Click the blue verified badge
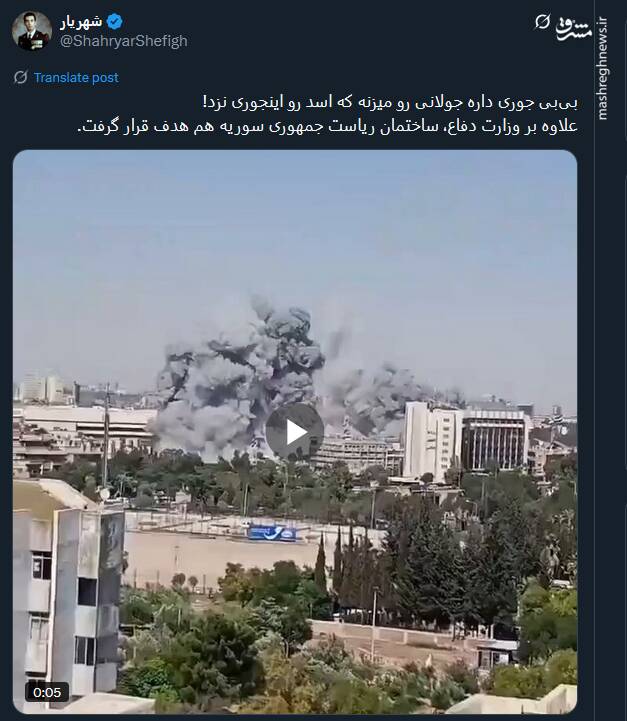Screen dimensions: 627x721 (x=114, y=21)
